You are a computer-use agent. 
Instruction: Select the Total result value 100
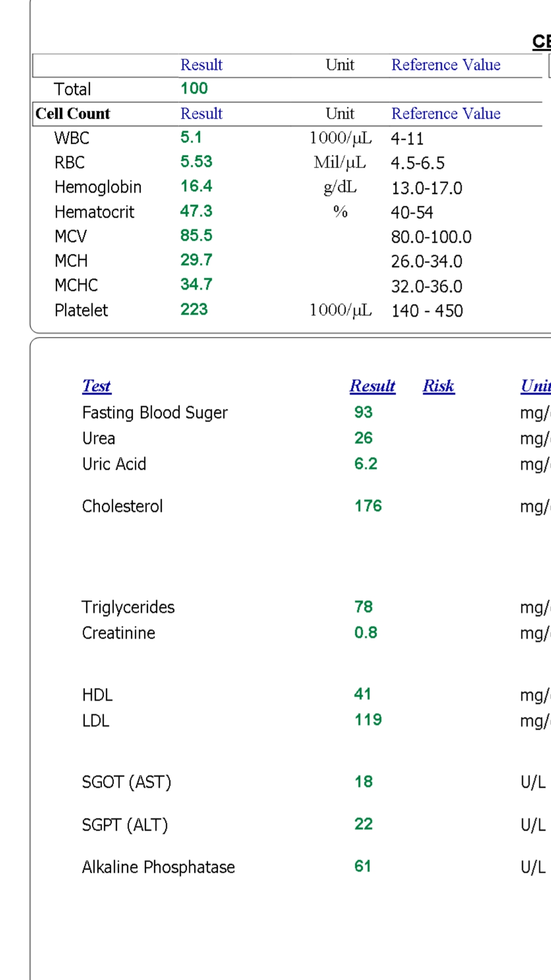tap(194, 88)
